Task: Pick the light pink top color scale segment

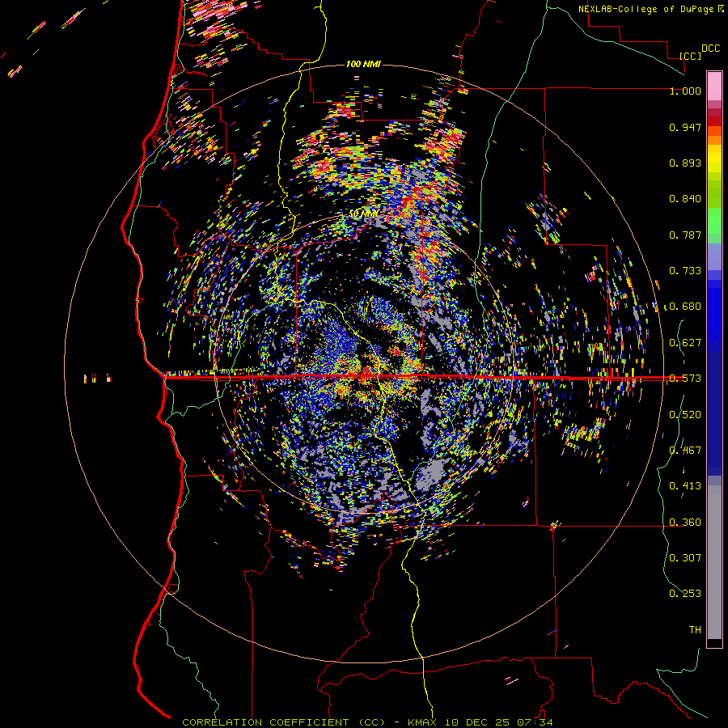Action: (714, 86)
